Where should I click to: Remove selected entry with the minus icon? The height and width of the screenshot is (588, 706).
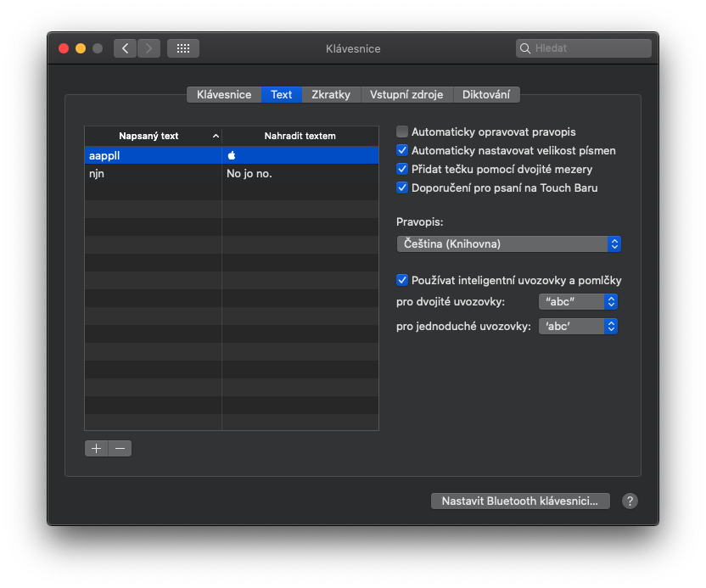[x=120, y=448]
